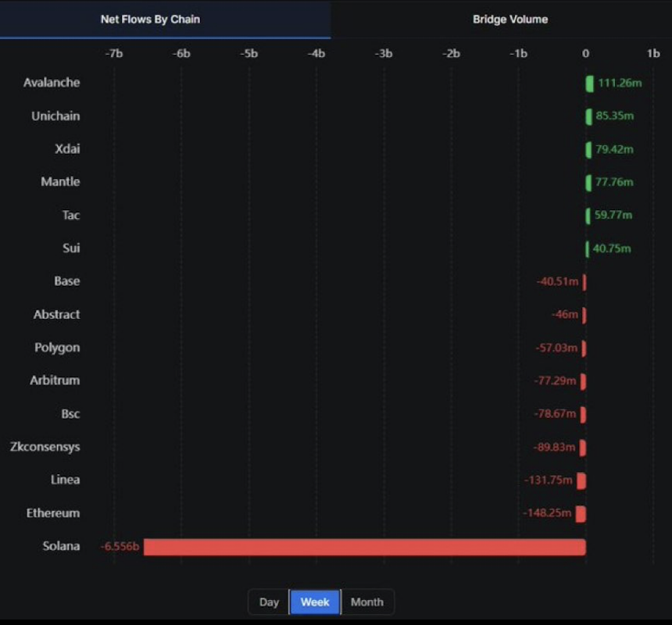Image resolution: width=672 pixels, height=625 pixels.
Task: Click the -6.556b value for Solana
Action: pos(120,547)
